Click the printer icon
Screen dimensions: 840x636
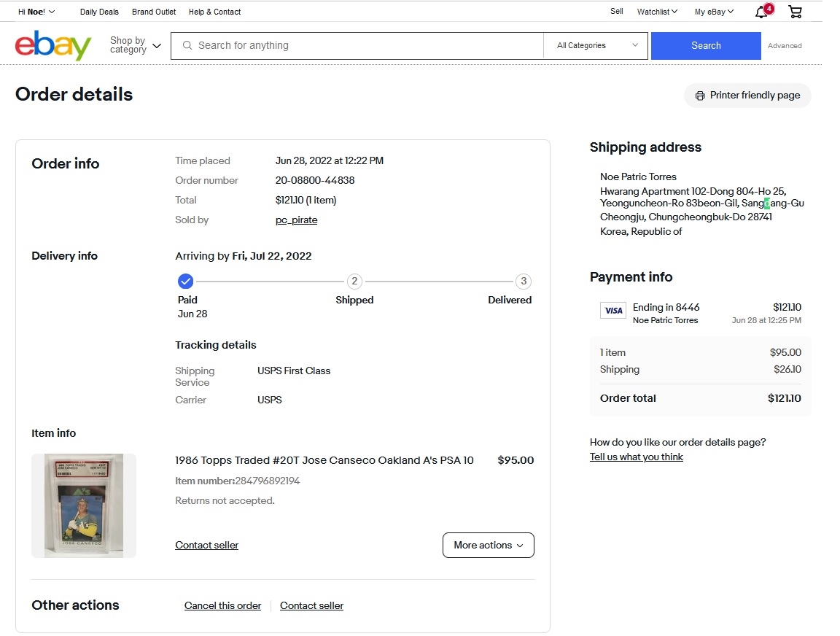click(700, 96)
